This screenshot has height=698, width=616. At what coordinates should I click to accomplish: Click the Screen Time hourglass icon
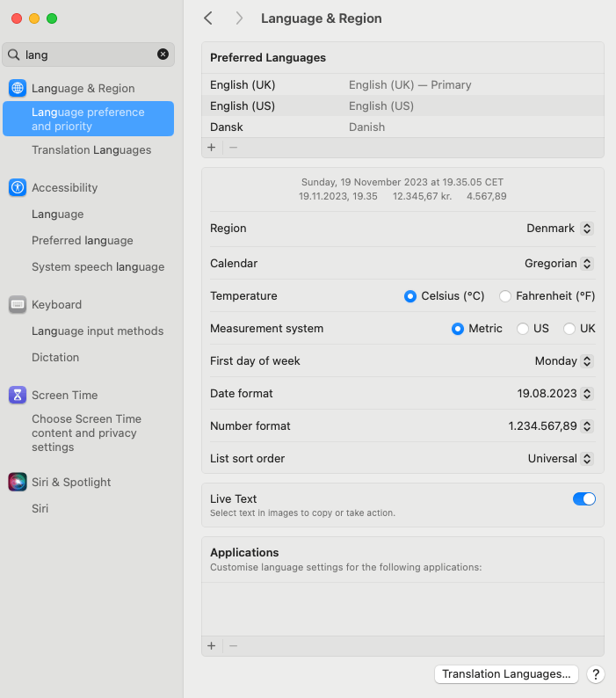click(x=18, y=395)
